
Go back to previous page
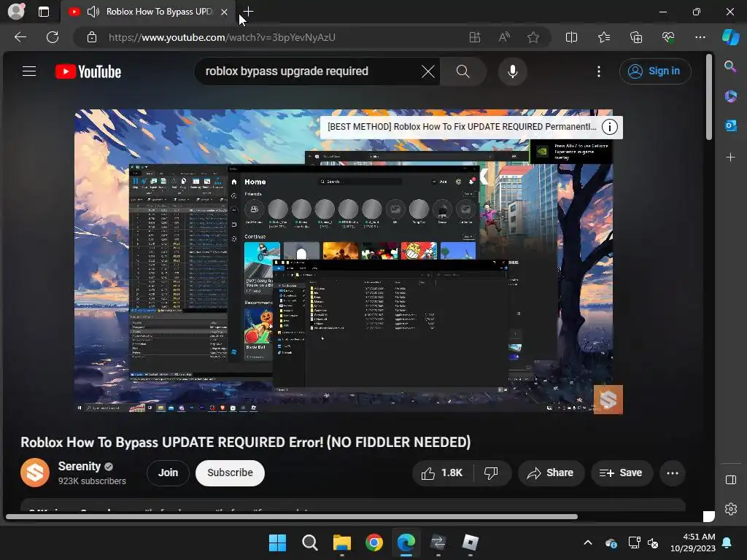[x=20, y=37]
